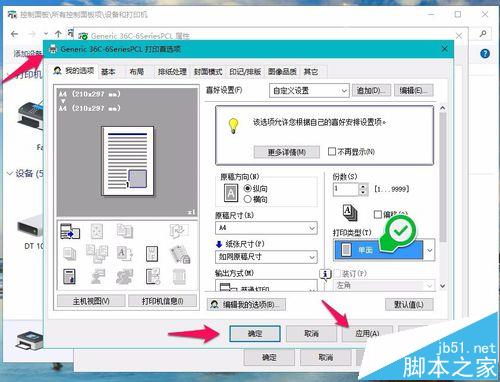Viewport: 500px width, 382px height.
Task: Click the letter A zoom icon in grid
Action: coord(125,253)
